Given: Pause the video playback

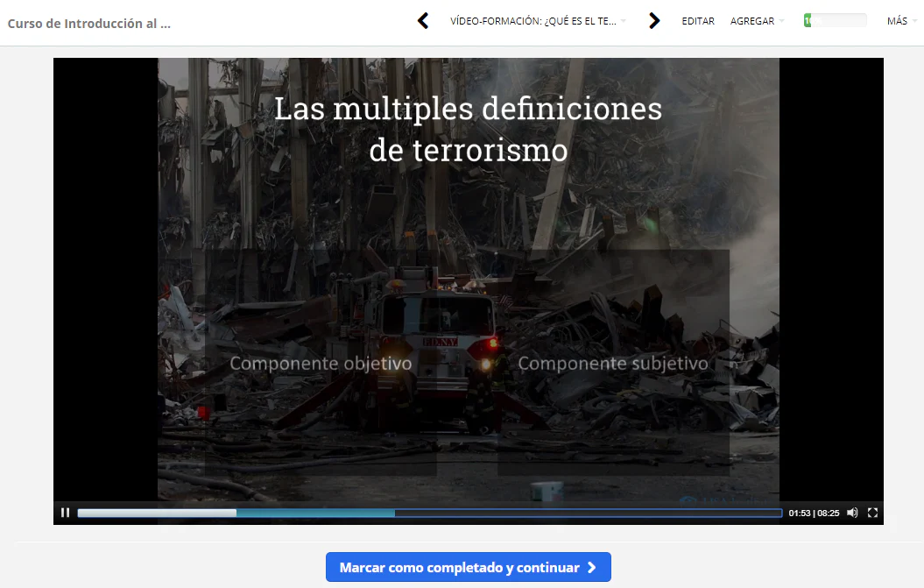Looking at the screenshot, I should pos(65,513).
